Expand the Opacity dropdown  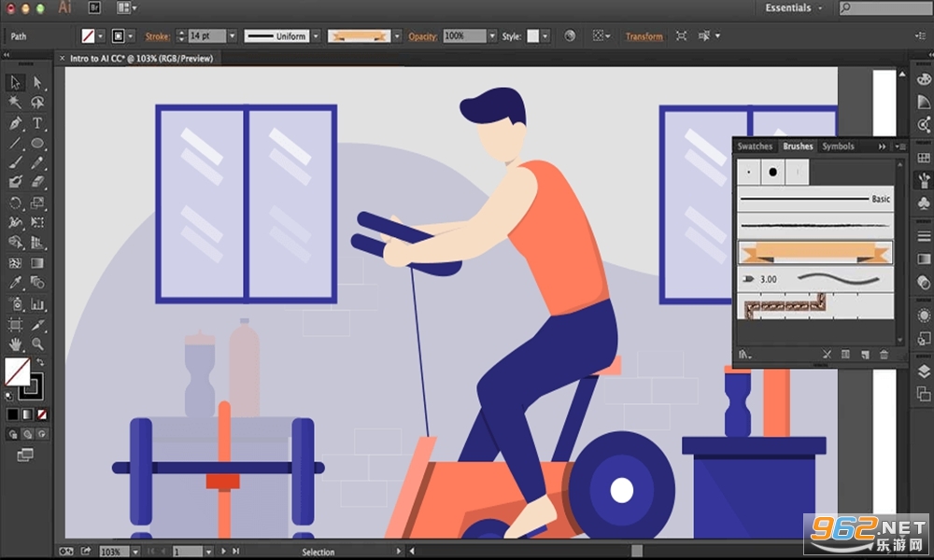point(492,36)
